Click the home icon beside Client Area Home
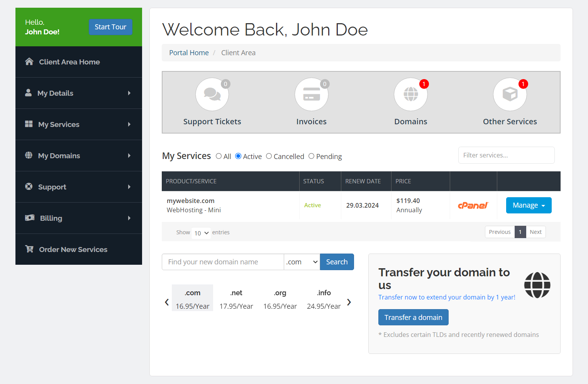Image resolution: width=588 pixels, height=384 pixels. [29, 62]
